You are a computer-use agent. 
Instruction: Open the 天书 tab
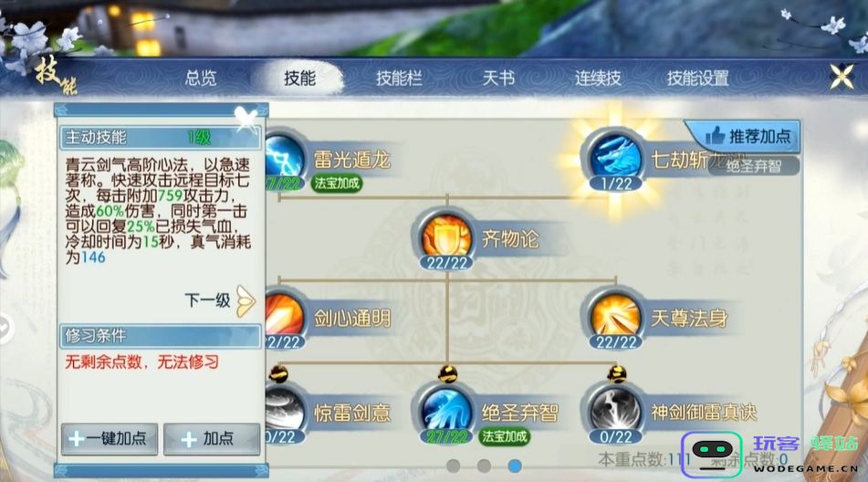tap(498, 78)
